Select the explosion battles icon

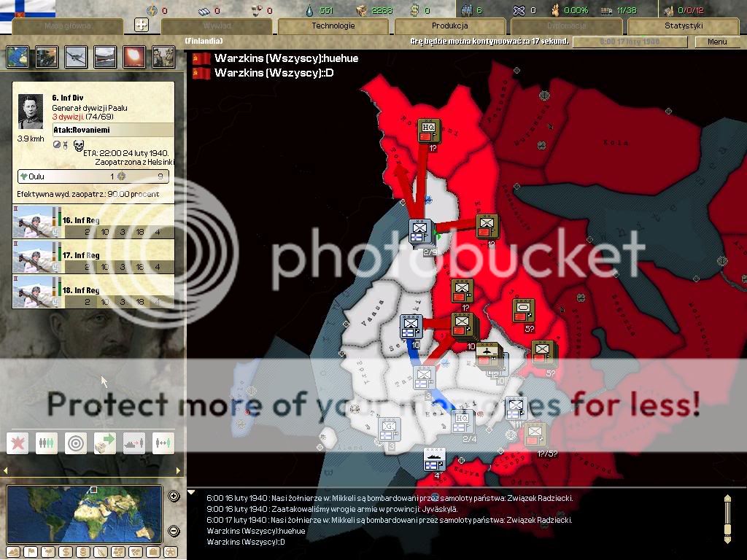[134, 57]
